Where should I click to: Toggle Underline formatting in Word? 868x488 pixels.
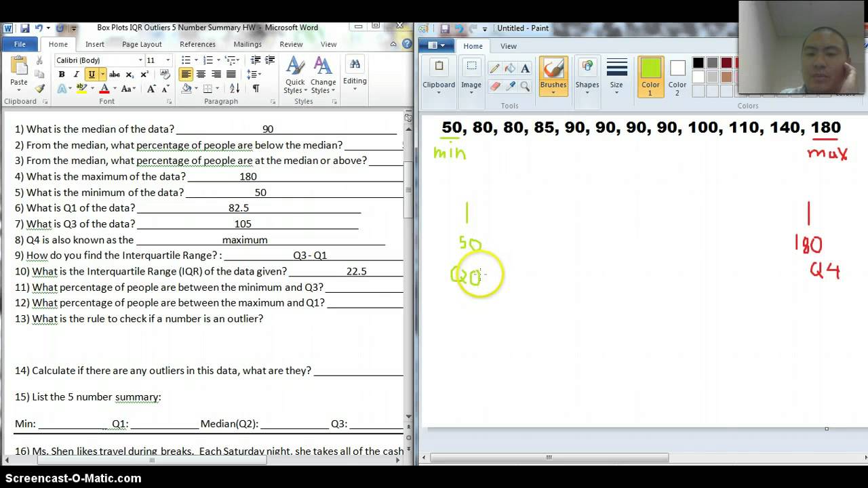click(91, 75)
